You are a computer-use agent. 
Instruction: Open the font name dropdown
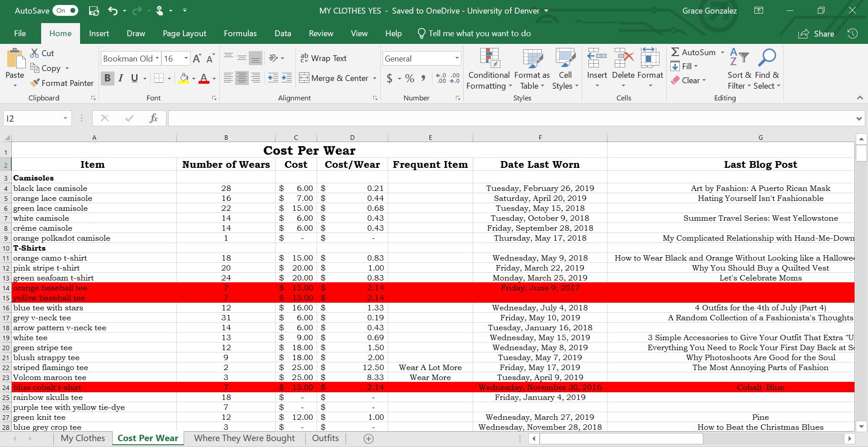tap(157, 58)
